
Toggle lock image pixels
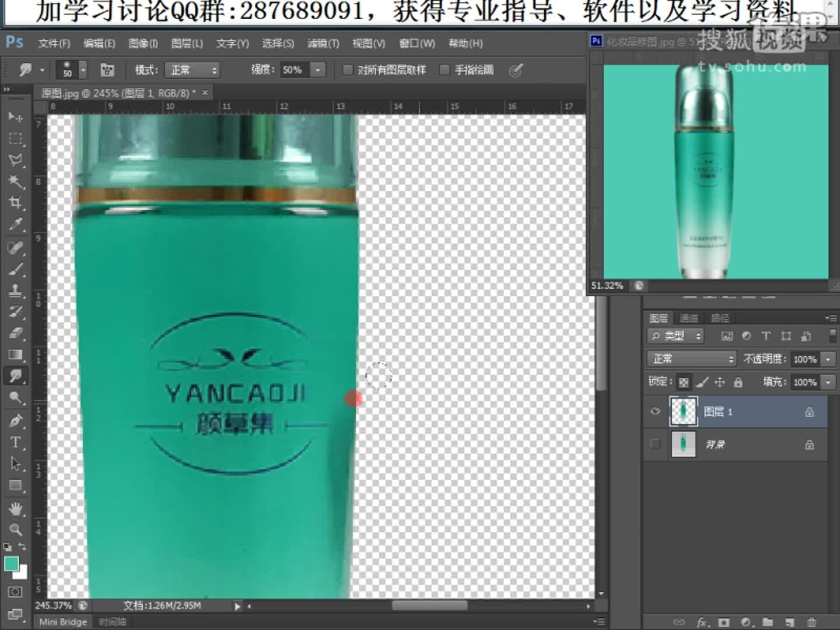click(x=702, y=382)
